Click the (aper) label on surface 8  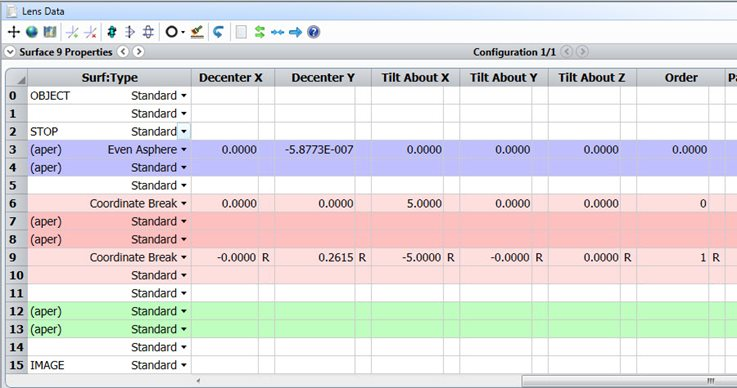pos(46,239)
